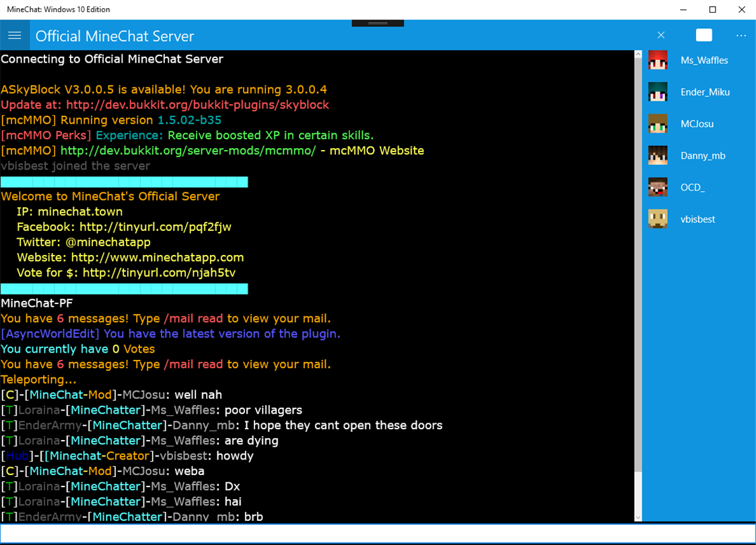The width and height of the screenshot is (756, 545).
Task: Select vbisbest avatar in player list
Action: (x=658, y=219)
